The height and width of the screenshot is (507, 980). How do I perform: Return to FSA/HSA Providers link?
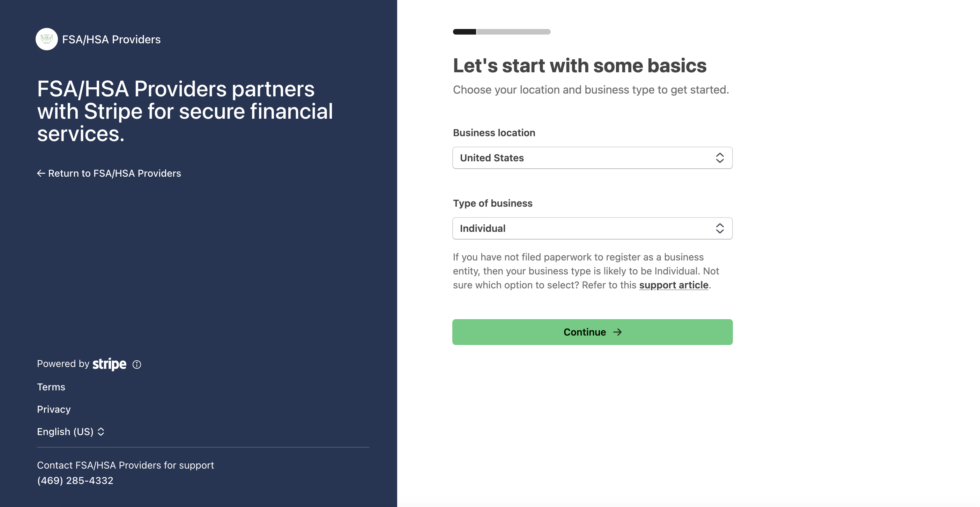pos(109,174)
